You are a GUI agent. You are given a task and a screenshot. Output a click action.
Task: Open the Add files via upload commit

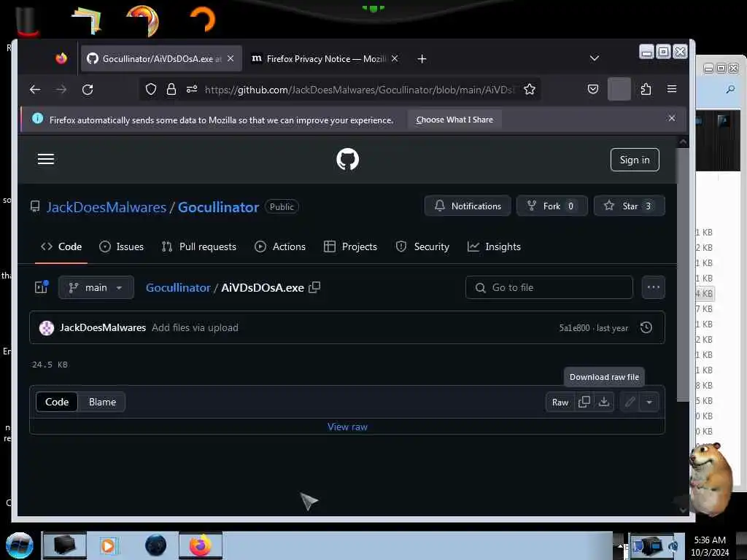(195, 327)
